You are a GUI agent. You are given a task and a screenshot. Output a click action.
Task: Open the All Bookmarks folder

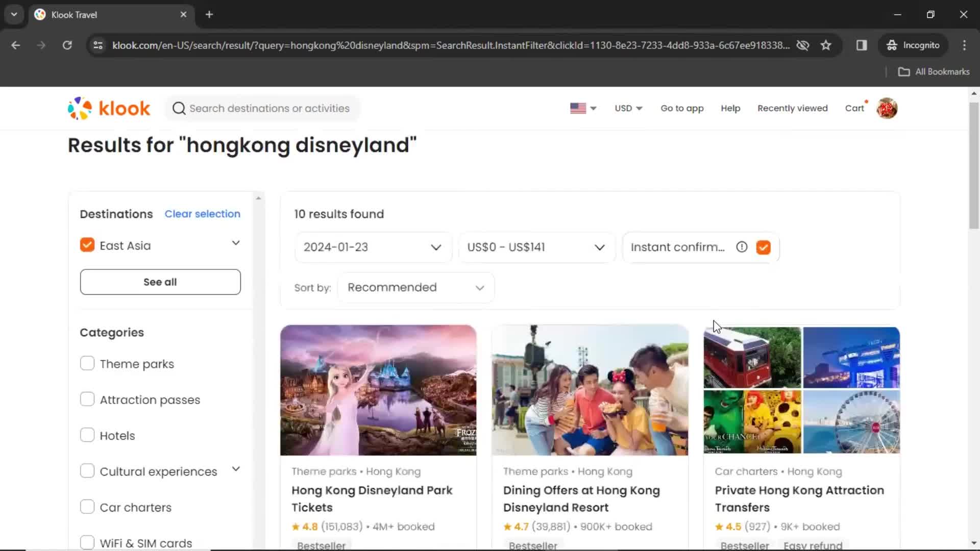click(934, 72)
